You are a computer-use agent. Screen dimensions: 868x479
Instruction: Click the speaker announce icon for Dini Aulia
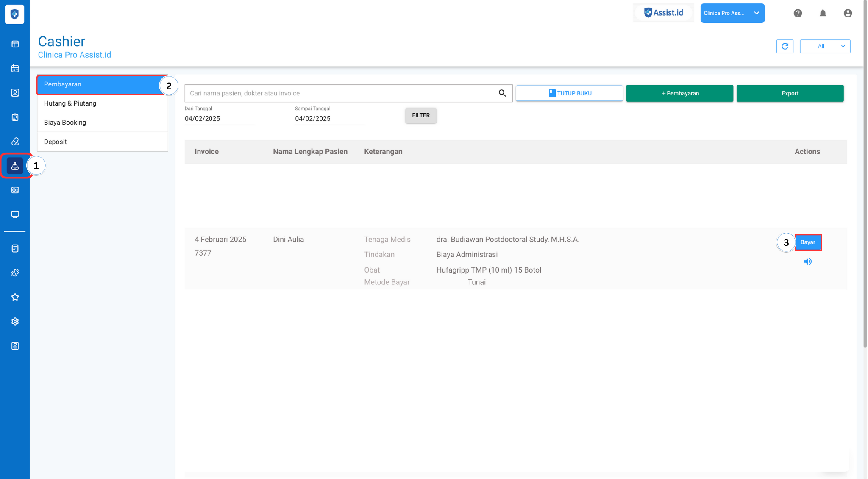click(x=808, y=262)
